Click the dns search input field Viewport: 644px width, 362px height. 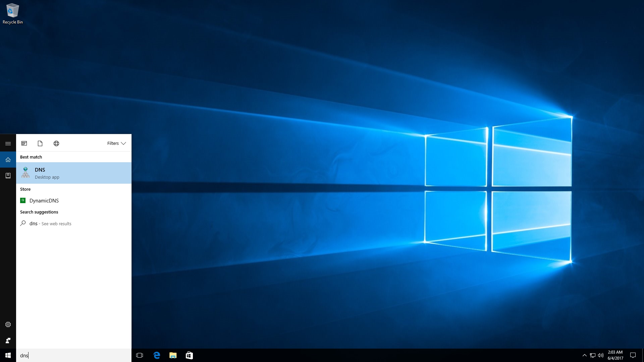click(x=74, y=355)
